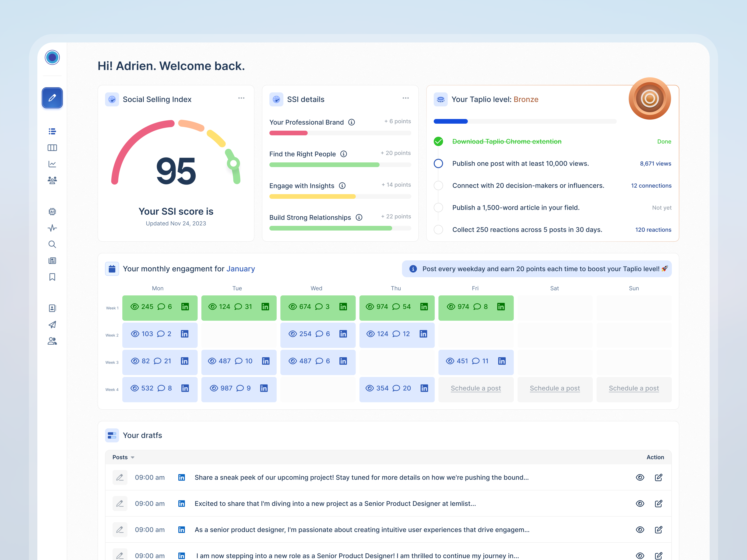The height and width of the screenshot is (560, 747).
Task: Mark the 20 decision-makers connection task complete
Action: click(x=438, y=185)
